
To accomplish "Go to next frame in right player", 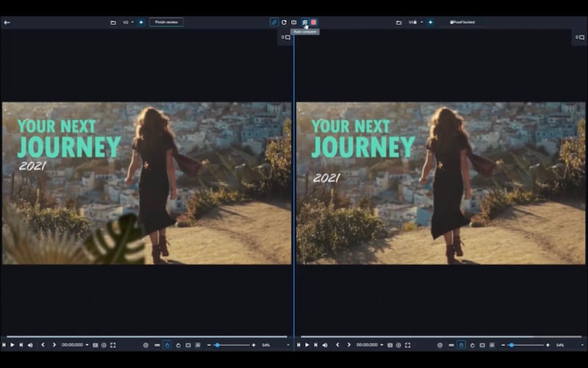I will (x=348, y=344).
